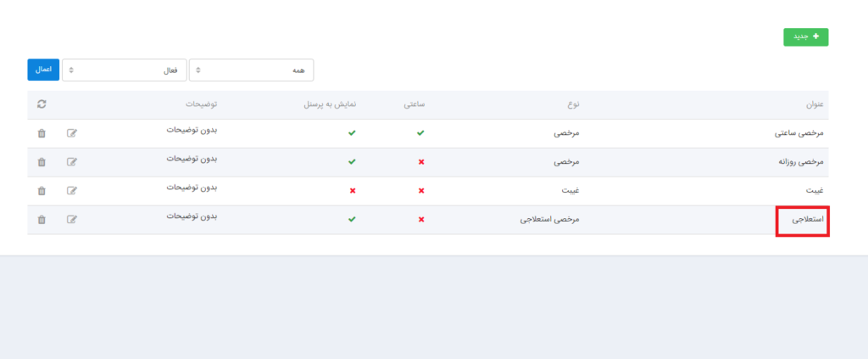
Task: Toggle ساعتی red cross in استعلاجی row
Action: (x=421, y=220)
